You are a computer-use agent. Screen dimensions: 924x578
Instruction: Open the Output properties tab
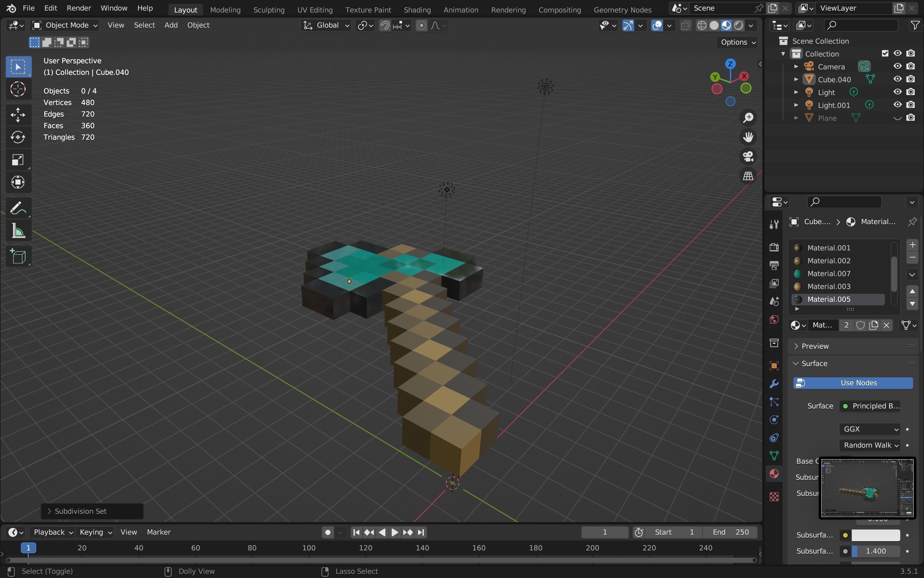774,265
